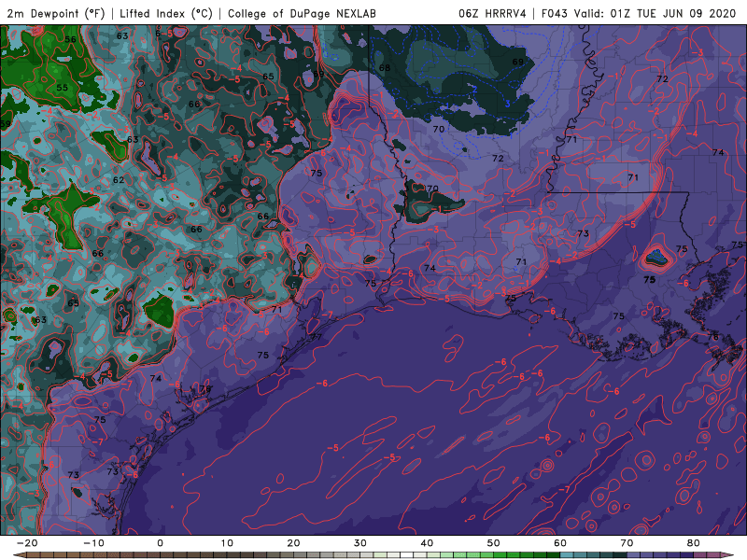
Task: Click the "-20" label on the color scale
Action: (27, 543)
